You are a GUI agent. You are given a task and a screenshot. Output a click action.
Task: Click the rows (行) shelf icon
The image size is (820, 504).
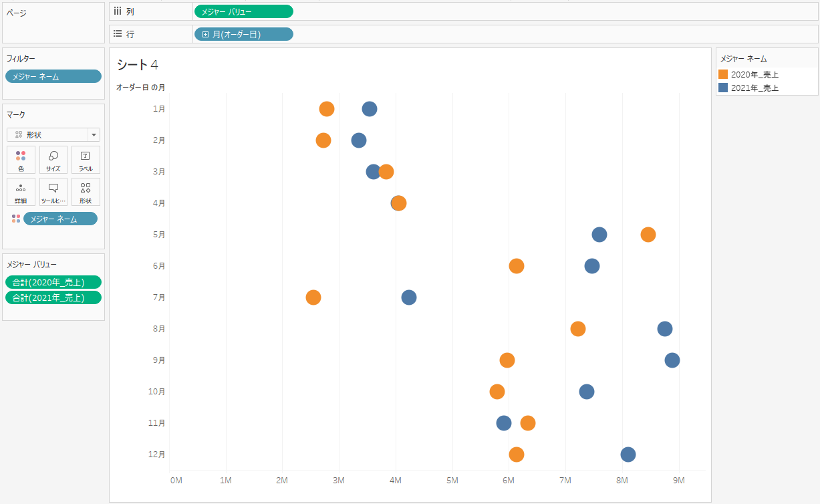point(118,34)
